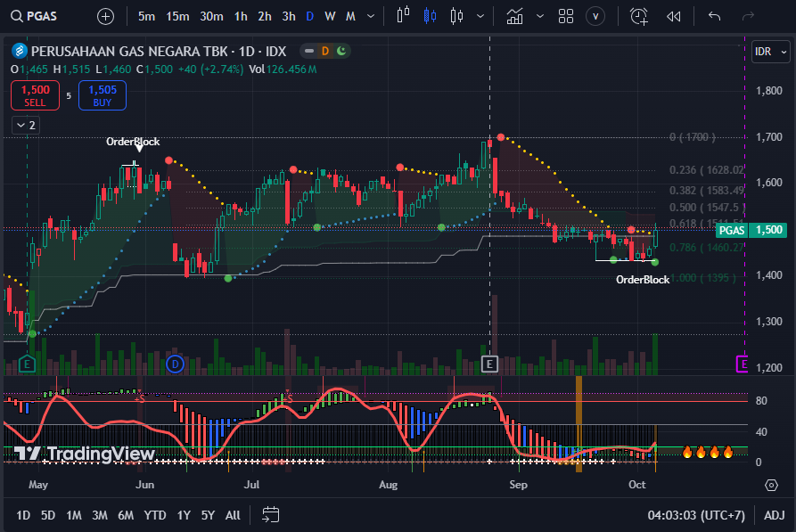
Task: Create an alert with the clock-plus icon
Action: (x=638, y=16)
